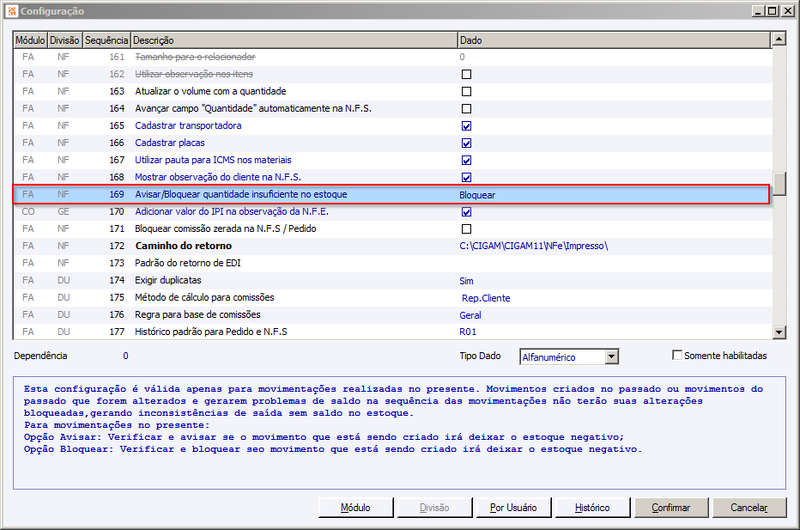800x530 pixels.
Task: Select the Caminho do retorno row
Action: [x=391, y=246]
